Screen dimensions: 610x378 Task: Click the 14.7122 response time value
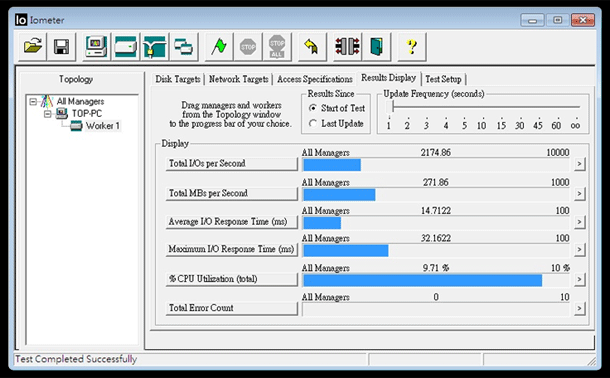tap(436, 210)
